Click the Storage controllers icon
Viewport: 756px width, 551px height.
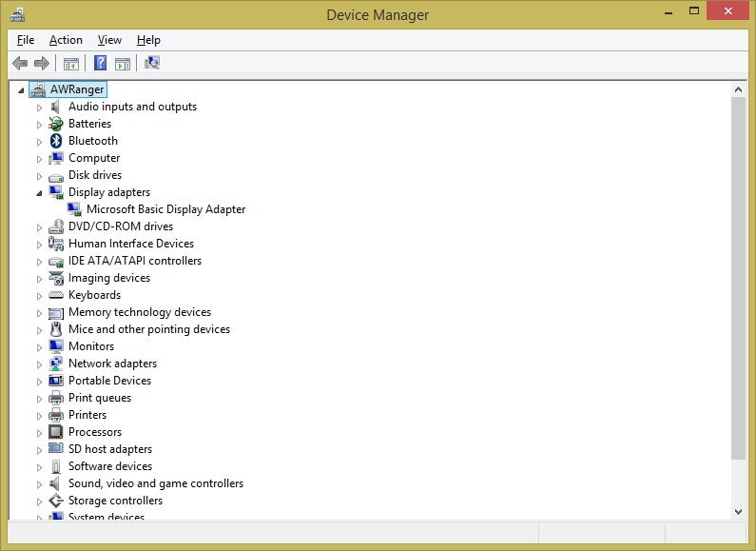pos(56,501)
